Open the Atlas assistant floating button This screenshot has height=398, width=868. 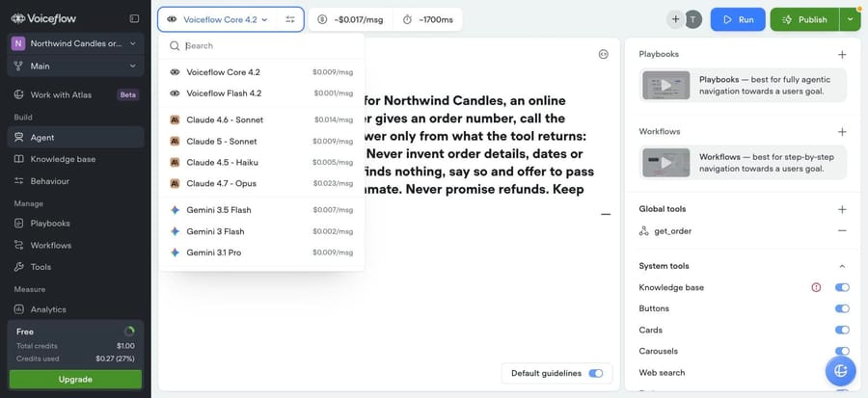click(840, 370)
